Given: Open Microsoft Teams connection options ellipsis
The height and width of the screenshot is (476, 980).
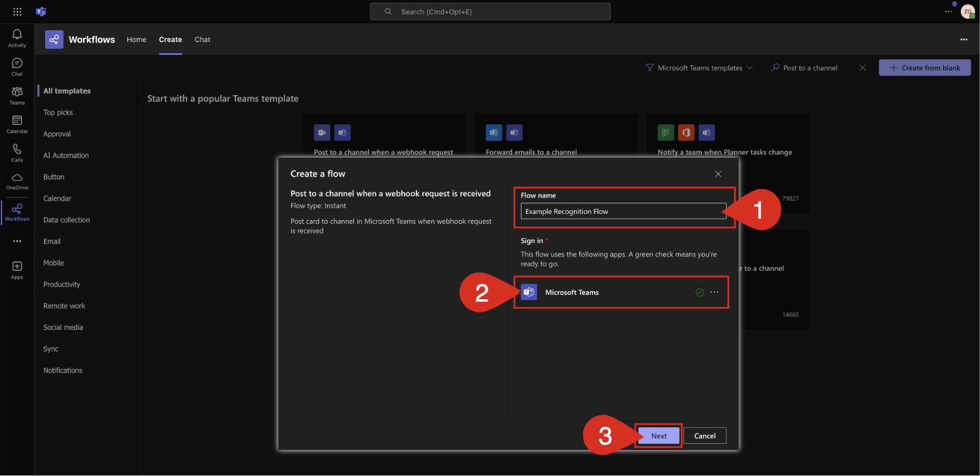Looking at the screenshot, I should (x=714, y=292).
